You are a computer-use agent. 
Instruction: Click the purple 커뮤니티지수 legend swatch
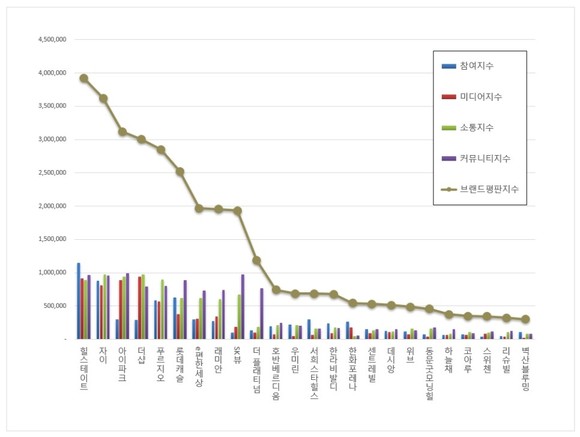coord(449,158)
